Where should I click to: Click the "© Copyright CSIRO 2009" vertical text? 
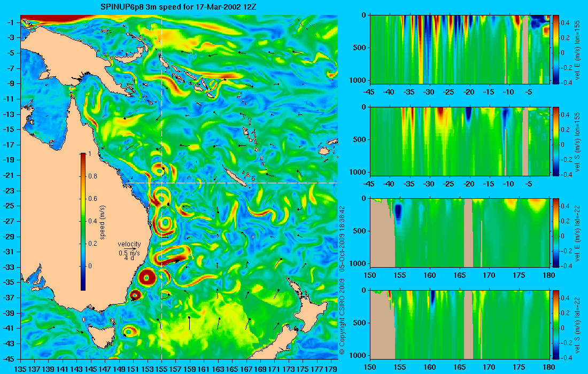342,316
